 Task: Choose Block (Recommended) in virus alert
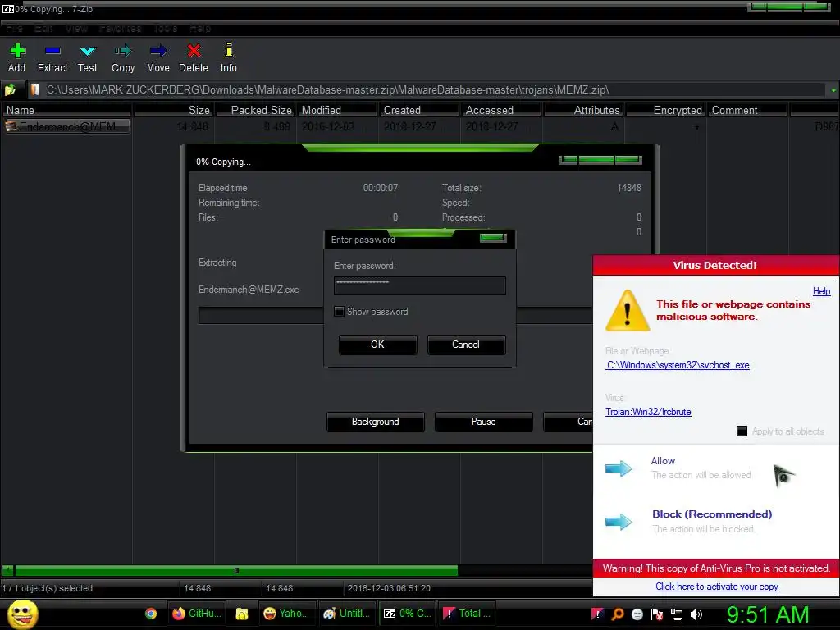[712, 514]
